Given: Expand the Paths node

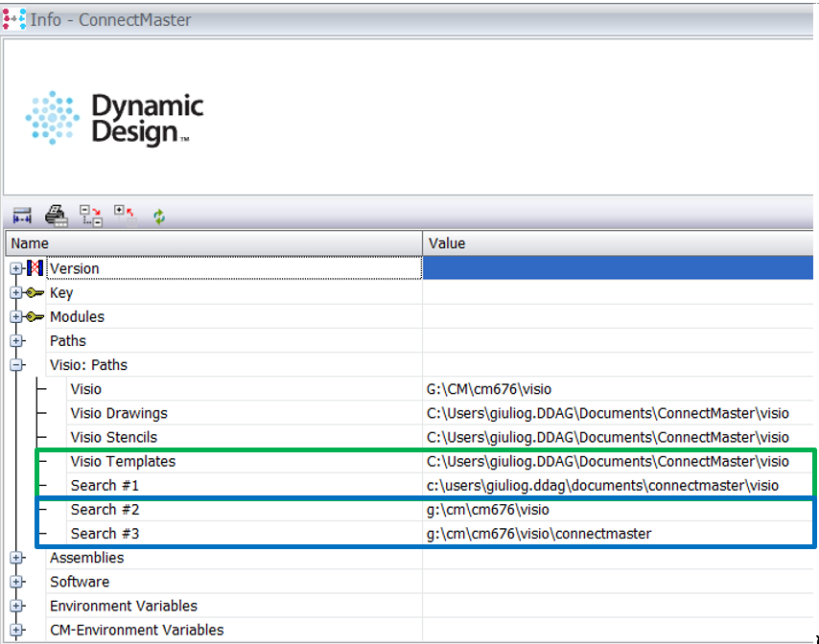Looking at the screenshot, I should click(16, 341).
